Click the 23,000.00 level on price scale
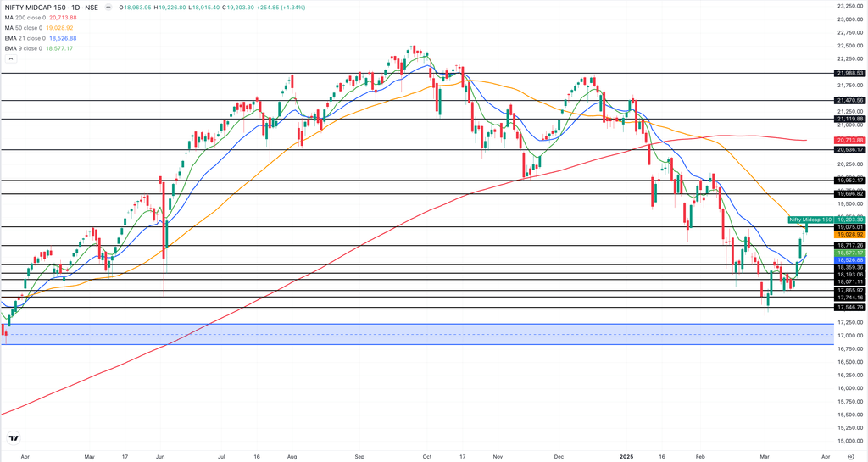The image size is (868, 462). coord(849,19)
